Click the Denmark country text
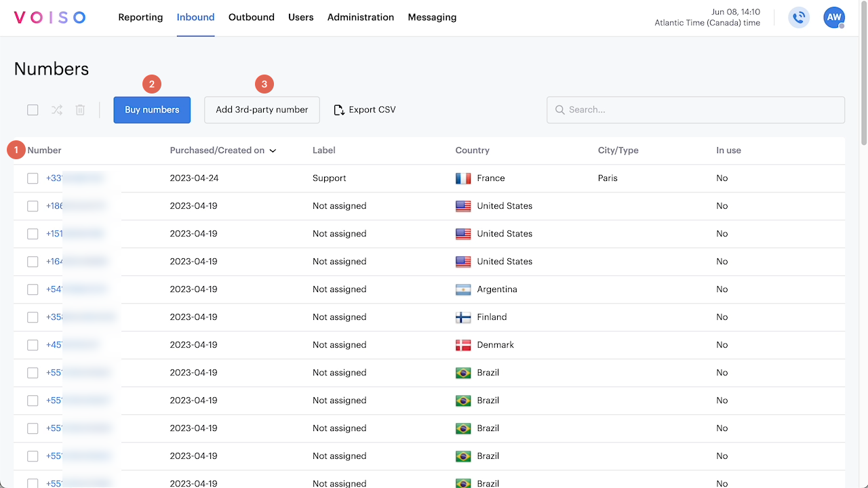This screenshot has height=488, width=868. (x=496, y=345)
